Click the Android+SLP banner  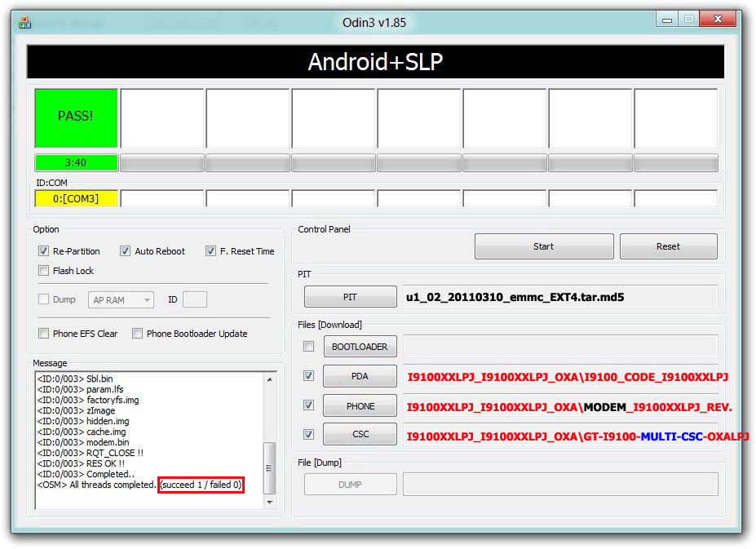click(375, 62)
